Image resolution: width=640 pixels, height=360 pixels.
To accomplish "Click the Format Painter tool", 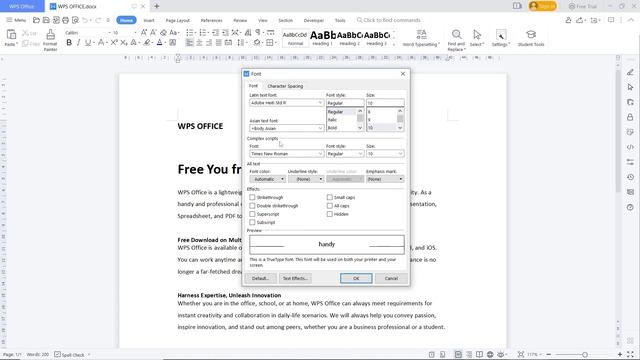I will click(x=50, y=40).
